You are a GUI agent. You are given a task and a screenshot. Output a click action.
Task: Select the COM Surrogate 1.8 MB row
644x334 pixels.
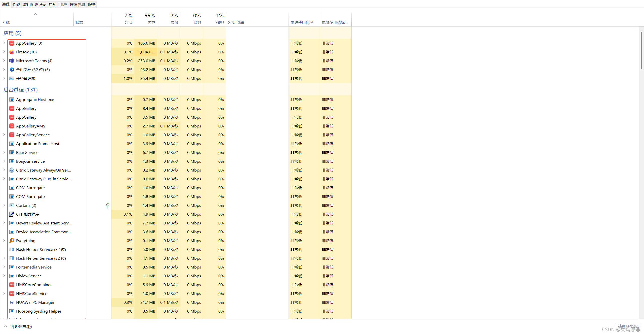click(x=176, y=197)
